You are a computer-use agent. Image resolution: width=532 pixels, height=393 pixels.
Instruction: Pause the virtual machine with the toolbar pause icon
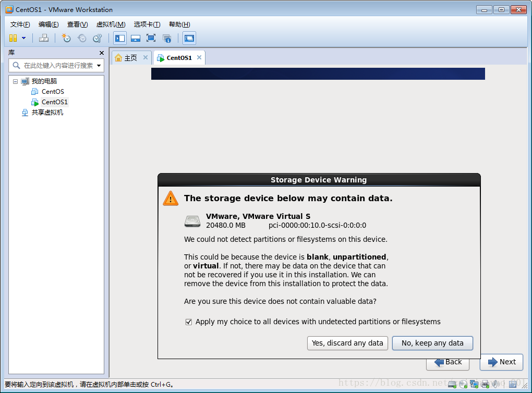click(x=13, y=38)
